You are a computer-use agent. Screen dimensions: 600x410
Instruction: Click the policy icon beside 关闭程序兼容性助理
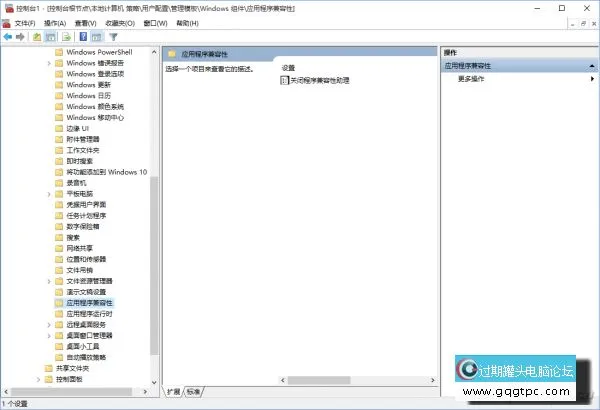284,80
